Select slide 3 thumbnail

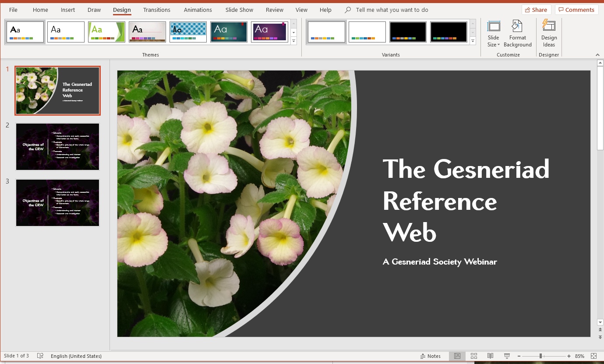coord(58,203)
